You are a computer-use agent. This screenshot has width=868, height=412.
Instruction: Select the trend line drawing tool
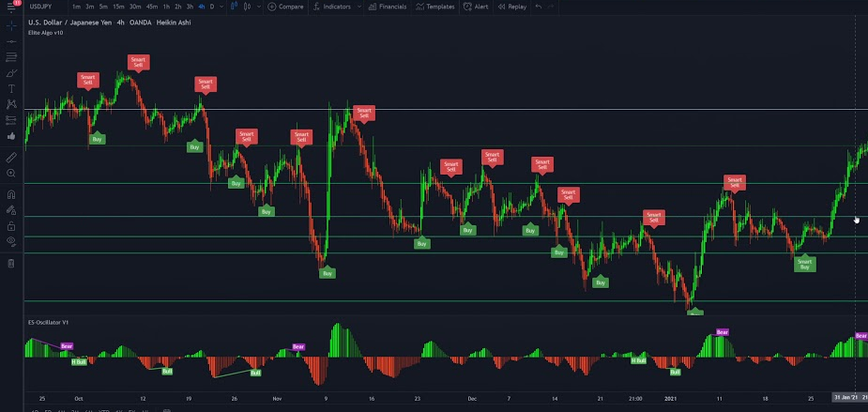tap(11, 42)
